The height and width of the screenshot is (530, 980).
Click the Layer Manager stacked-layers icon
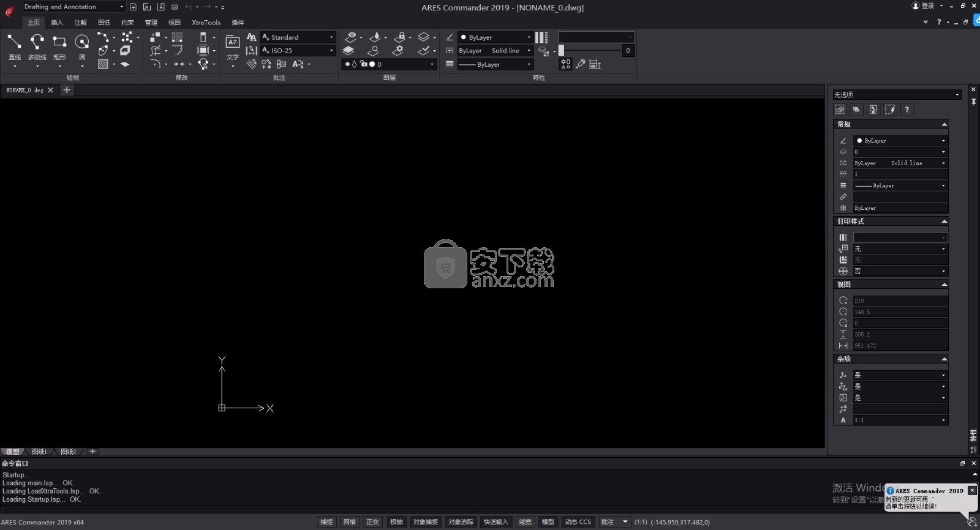[x=349, y=51]
